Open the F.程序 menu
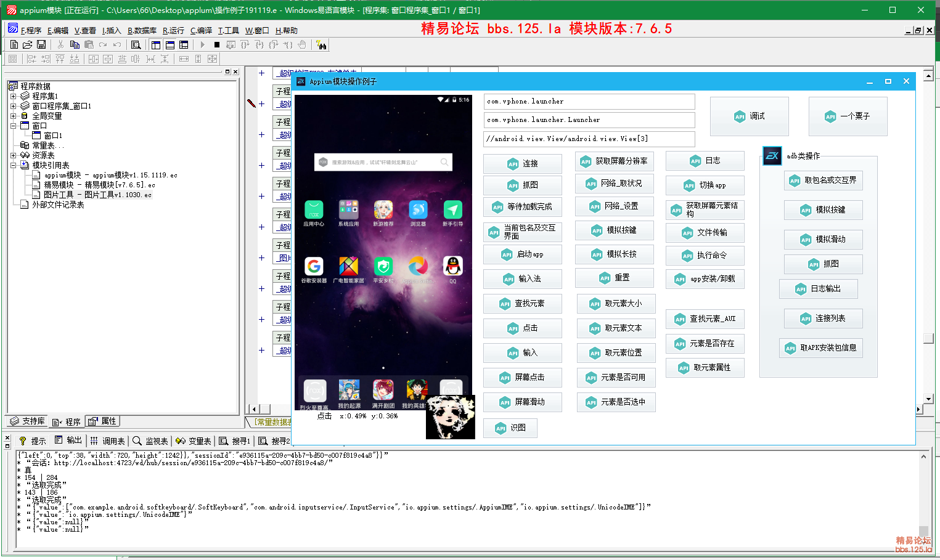 point(31,30)
